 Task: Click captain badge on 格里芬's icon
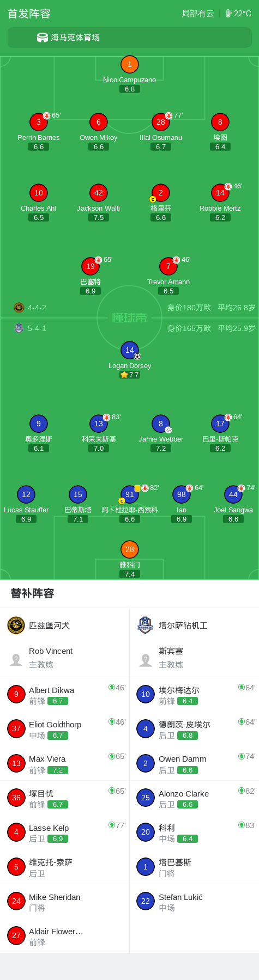(x=153, y=200)
